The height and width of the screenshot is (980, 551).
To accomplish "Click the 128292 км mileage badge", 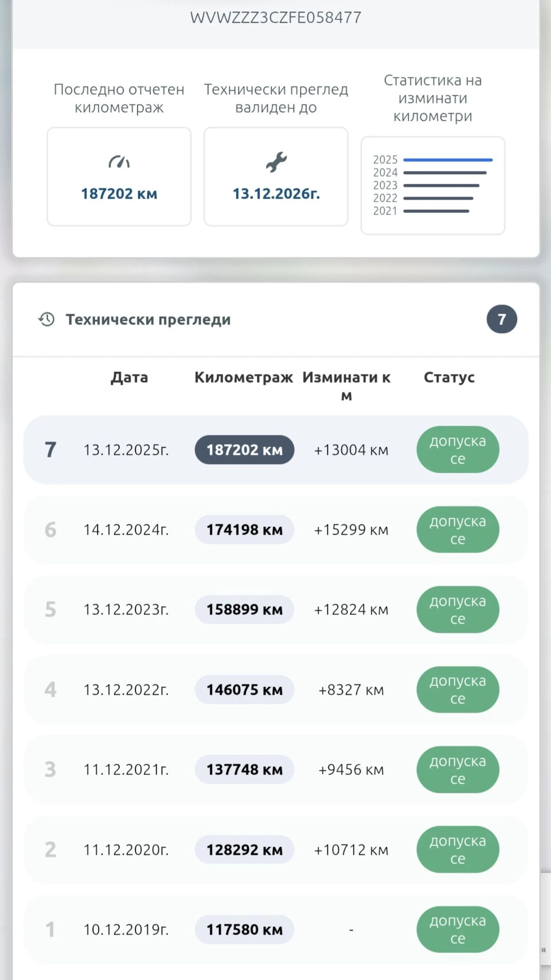I will (x=244, y=850).
